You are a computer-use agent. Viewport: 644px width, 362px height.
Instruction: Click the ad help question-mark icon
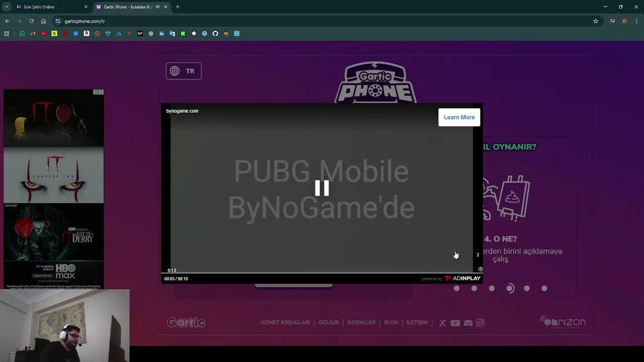click(x=480, y=269)
